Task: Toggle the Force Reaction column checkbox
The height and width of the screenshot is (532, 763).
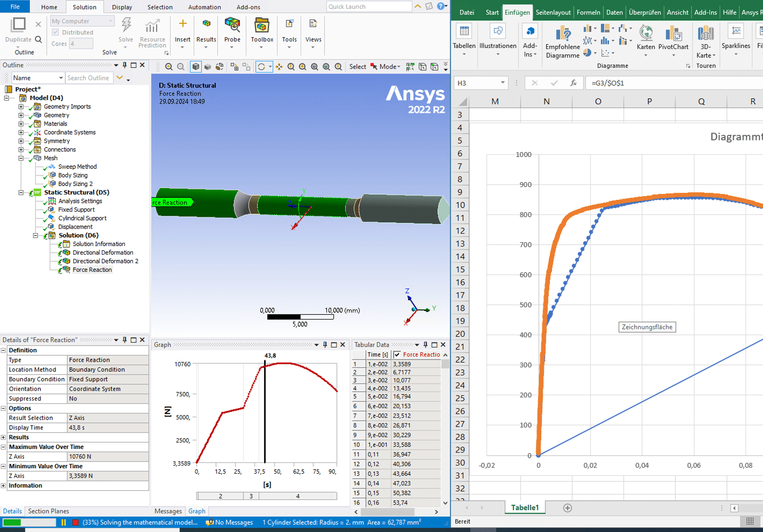Action: click(x=397, y=354)
